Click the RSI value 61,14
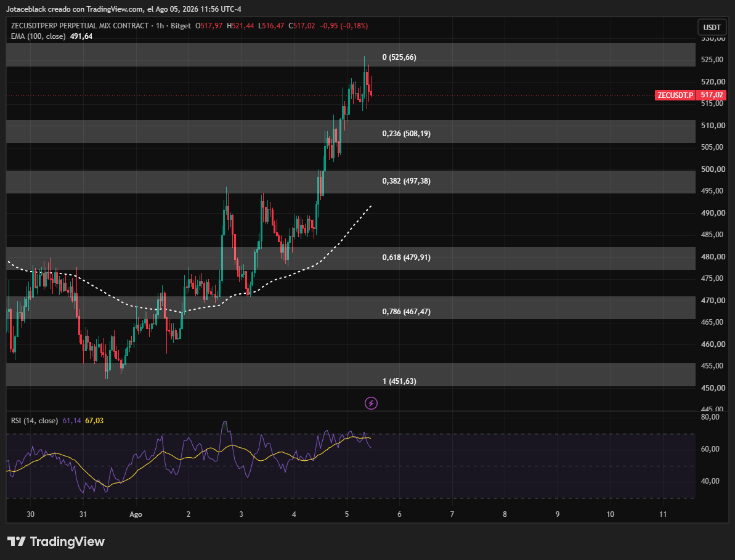 pyautogui.click(x=71, y=421)
